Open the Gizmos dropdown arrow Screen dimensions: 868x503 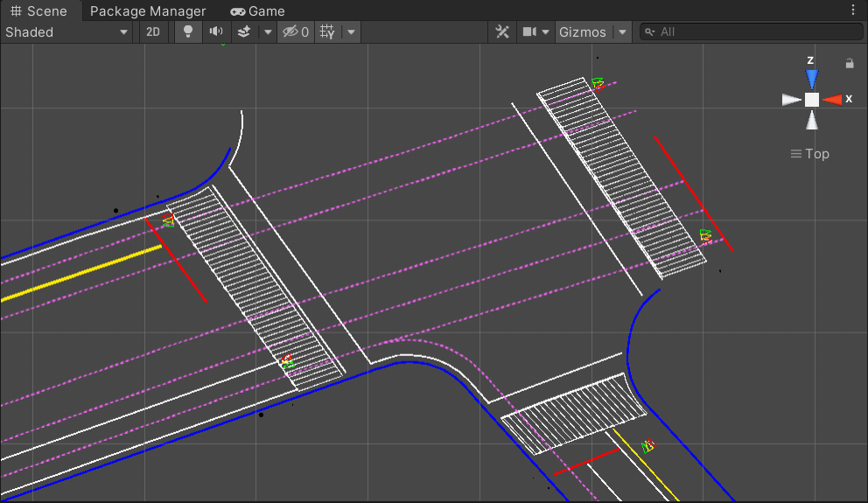623,32
